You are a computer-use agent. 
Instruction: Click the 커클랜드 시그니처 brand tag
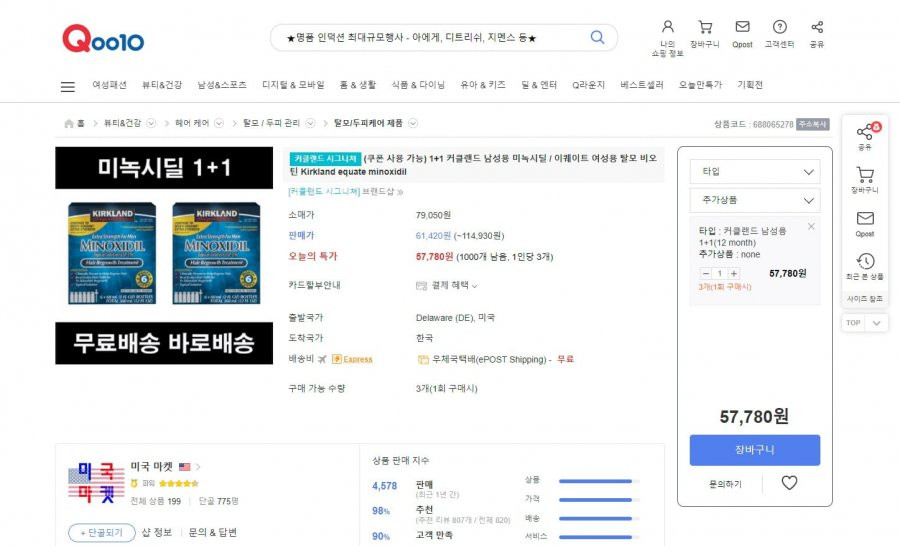[x=325, y=158]
